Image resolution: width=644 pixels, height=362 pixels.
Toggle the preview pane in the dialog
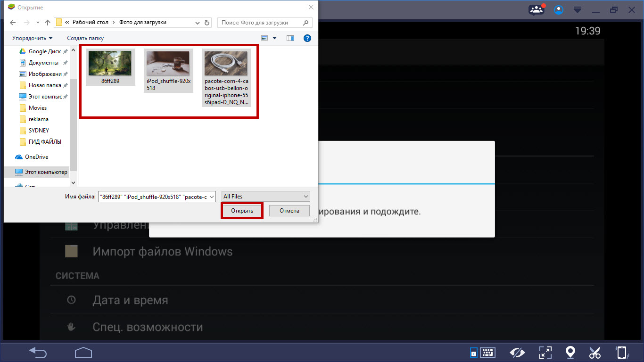pyautogui.click(x=290, y=38)
